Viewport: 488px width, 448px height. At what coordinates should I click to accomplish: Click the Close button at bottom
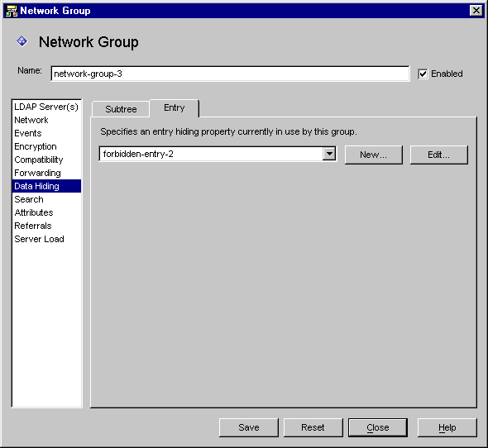point(377,427)
